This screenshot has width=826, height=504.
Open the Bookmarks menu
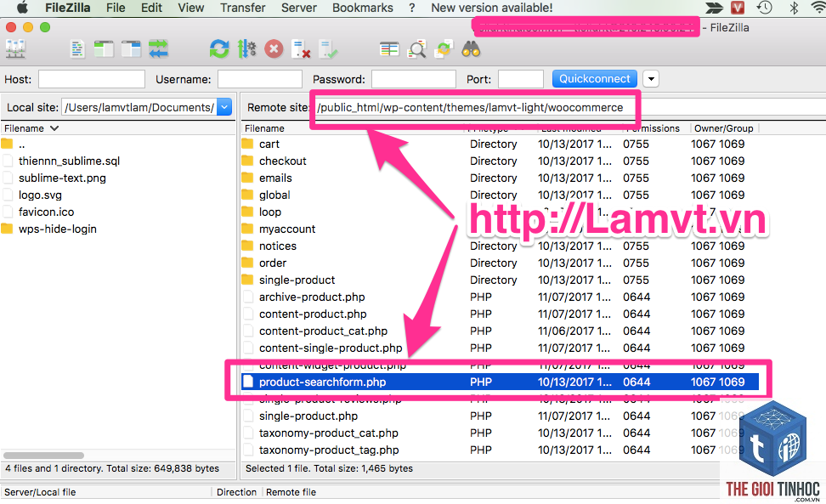click(x=362, y=8)
